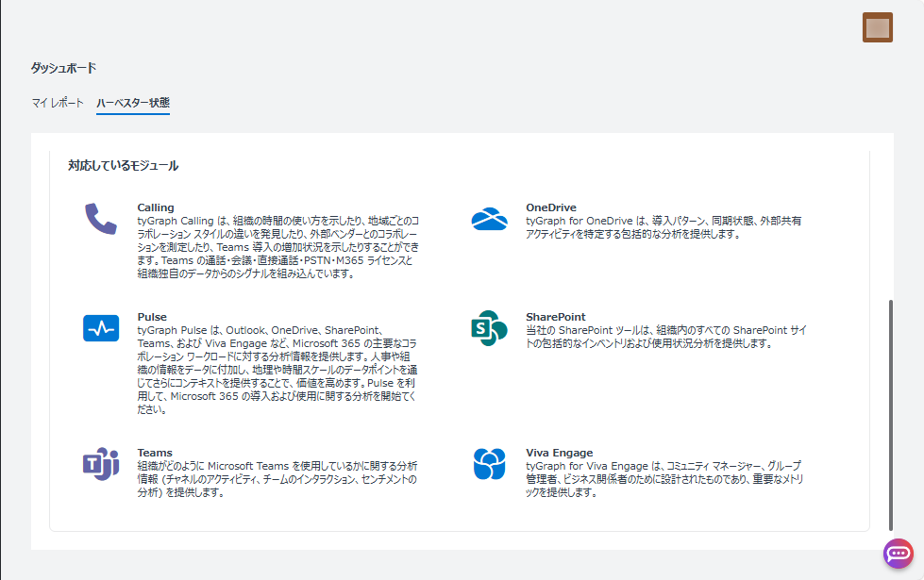The image size is (924, 580).
Task: Click the SharePoint module icon
Action: click(489, 328)
